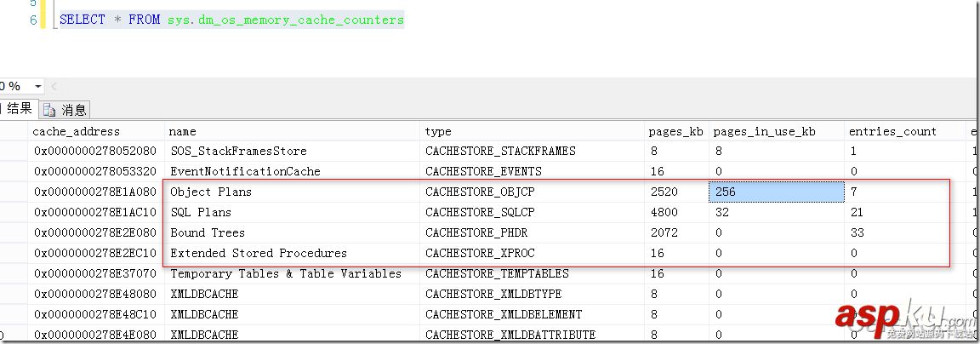The image size is (980, 344).
Task: Select the highlighted 256 pages_in_use_kb cell
Action: pos(776,192)
